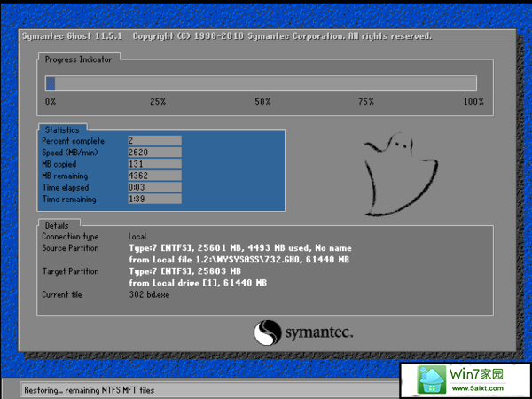
Task: Click the Symantec yin-yang logo icon
Action: coord(268,332)
